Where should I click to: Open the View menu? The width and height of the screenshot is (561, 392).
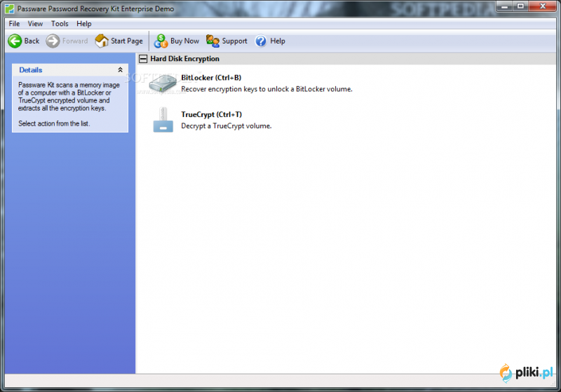(x=35, y=24)
